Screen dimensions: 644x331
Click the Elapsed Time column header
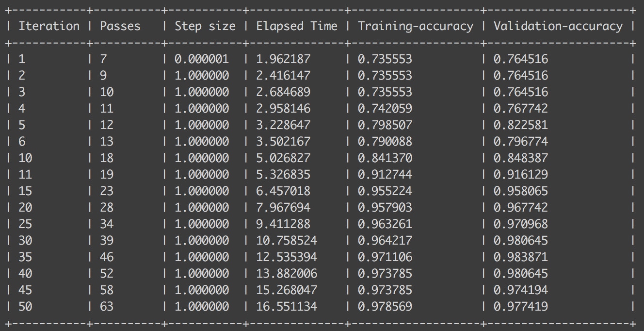point(296,26)
